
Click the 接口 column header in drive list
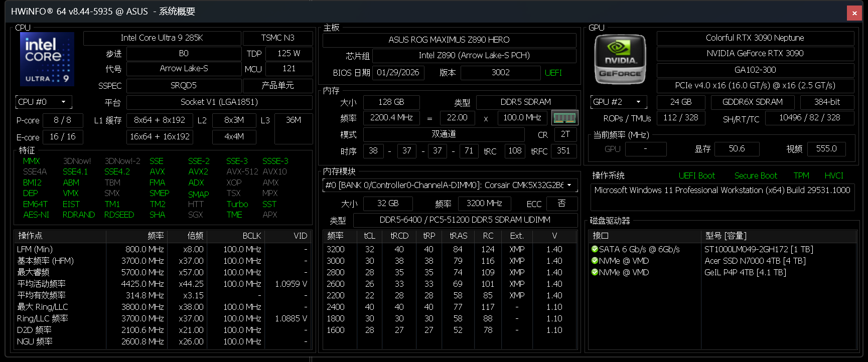click(645, 236)
